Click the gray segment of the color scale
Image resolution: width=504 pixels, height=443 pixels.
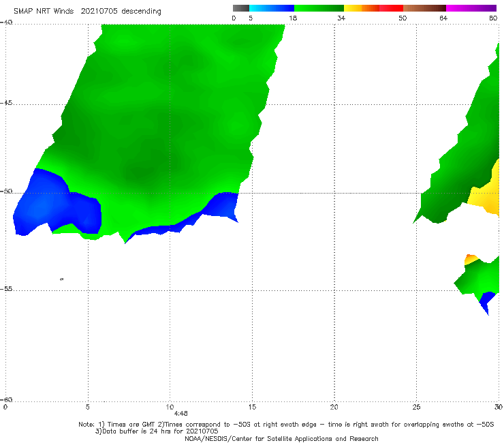tap(241, 8)
